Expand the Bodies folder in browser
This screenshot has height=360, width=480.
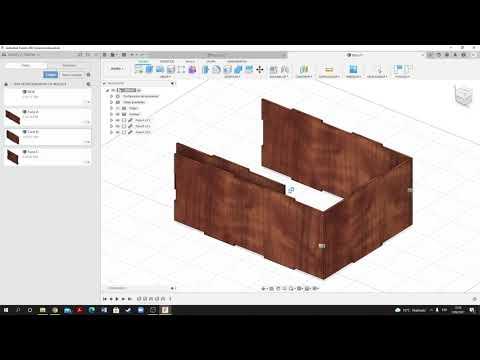[x=112, y=114]
